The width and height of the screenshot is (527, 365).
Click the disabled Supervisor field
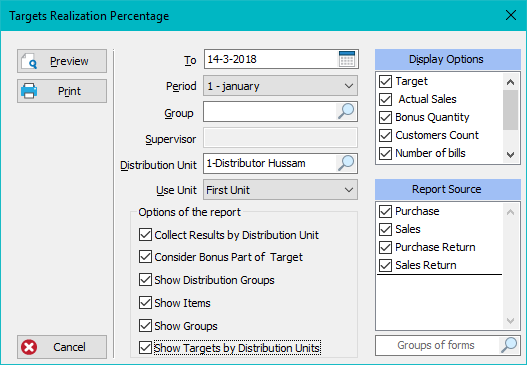tap(280, 137)
